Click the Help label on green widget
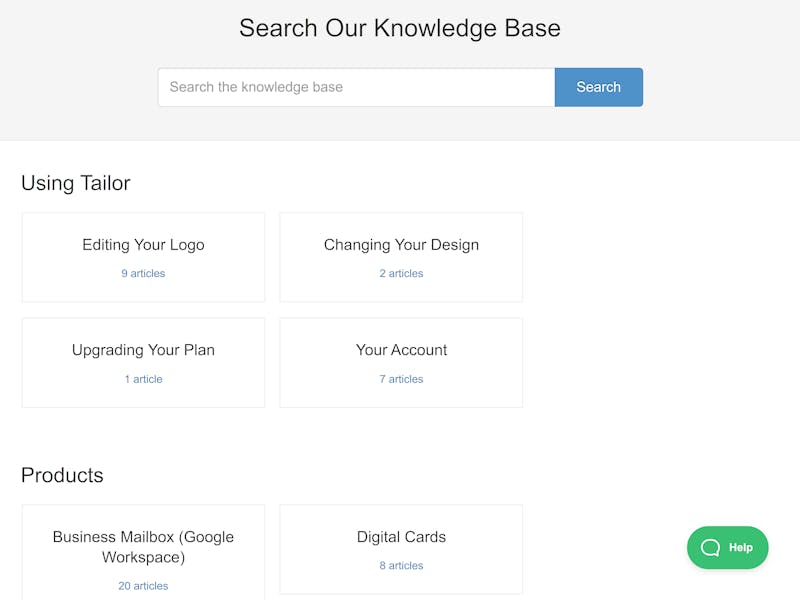This screenshot has width=800, height=600. (741, 547)
